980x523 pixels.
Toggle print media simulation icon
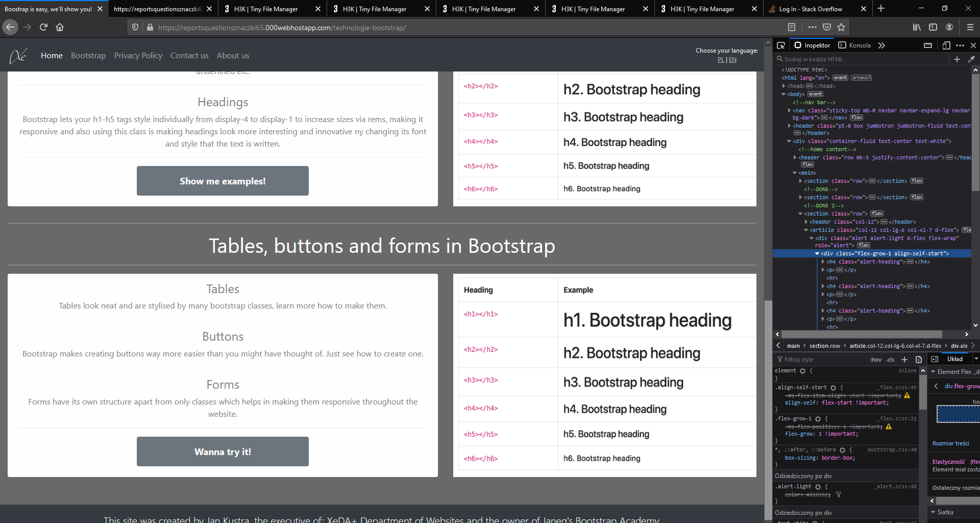tap(919, 360)
